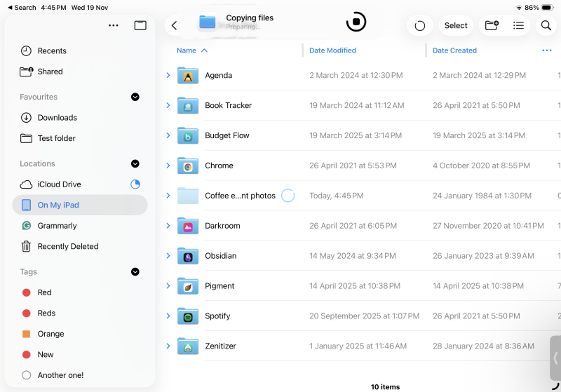
Task: Open Pigment folder icon
Action: 188,286
